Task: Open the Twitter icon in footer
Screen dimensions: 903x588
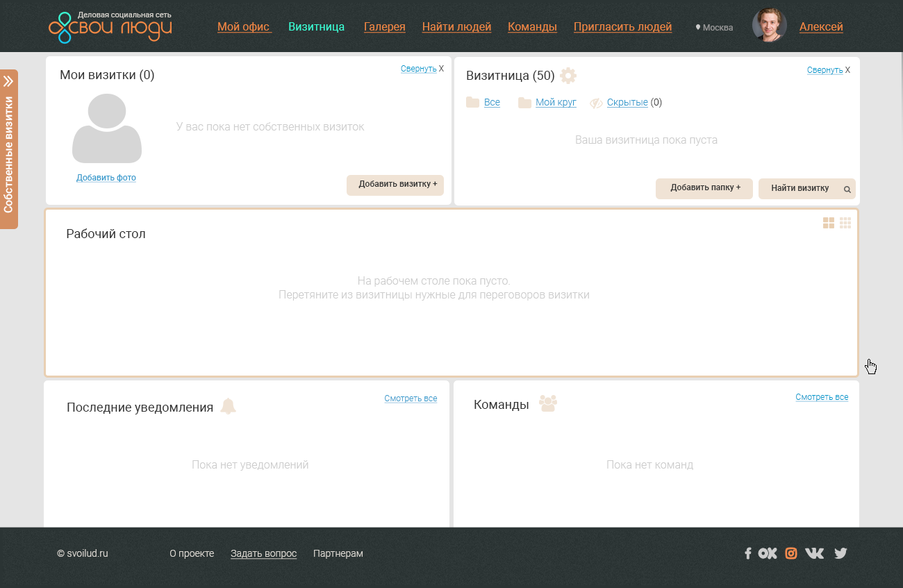Action: point(840,553)
